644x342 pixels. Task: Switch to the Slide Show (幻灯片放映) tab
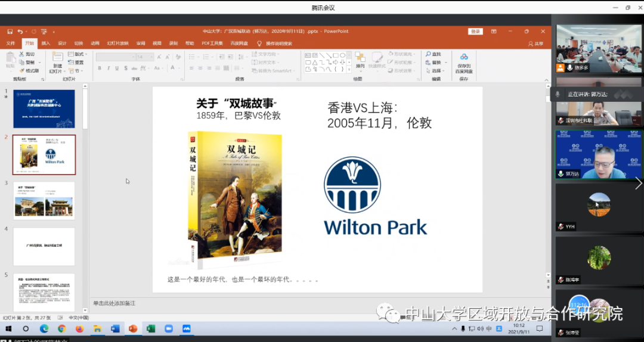pos(118,43)
